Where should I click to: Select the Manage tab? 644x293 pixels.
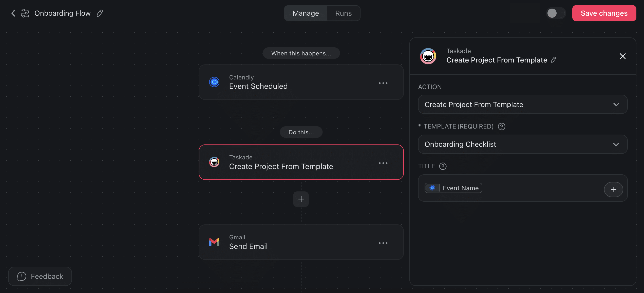point(306,13)
